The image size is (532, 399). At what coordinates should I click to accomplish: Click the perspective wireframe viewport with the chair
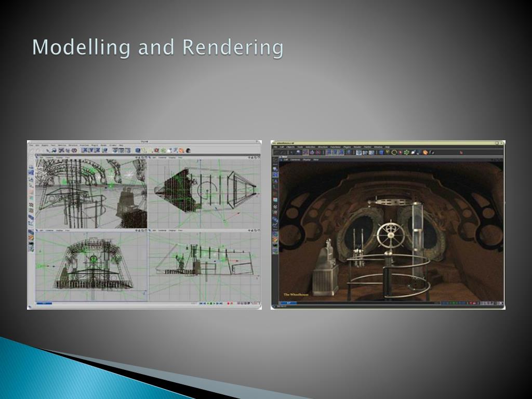[x=91, y=193]
